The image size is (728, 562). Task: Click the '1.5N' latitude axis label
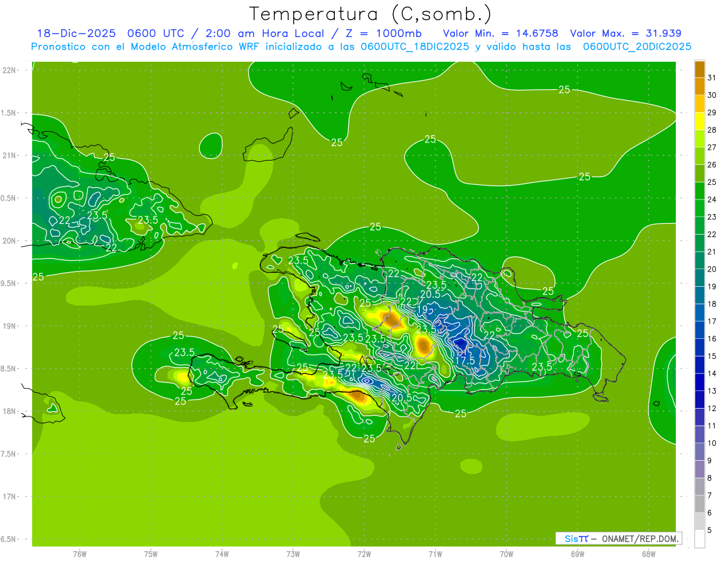pos(9,113)
